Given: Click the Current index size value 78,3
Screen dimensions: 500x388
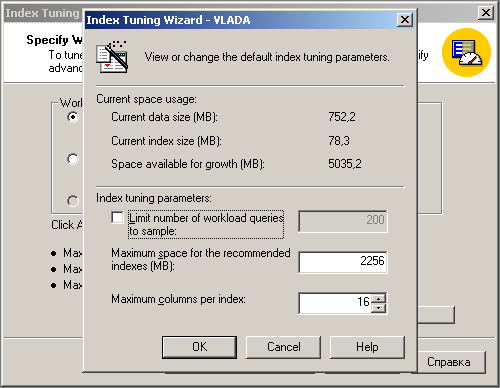Looking at the screenshot, I should (x=339, y=141).
